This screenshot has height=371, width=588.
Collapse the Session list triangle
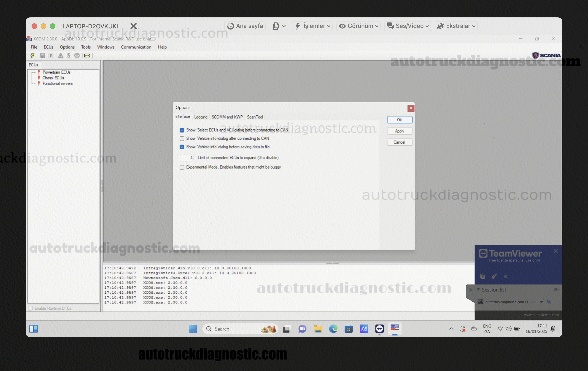[x=478, y=289]
